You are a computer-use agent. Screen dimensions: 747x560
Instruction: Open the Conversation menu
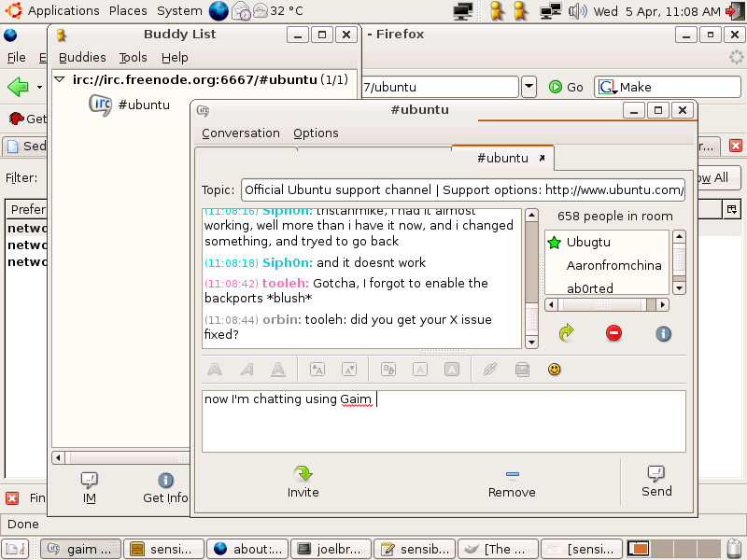240,133
